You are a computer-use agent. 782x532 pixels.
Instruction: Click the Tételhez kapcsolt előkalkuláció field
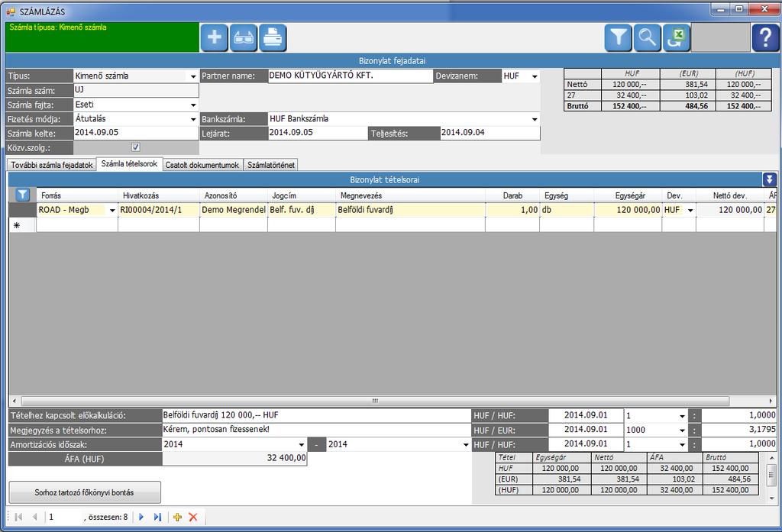tap(316, 415)
